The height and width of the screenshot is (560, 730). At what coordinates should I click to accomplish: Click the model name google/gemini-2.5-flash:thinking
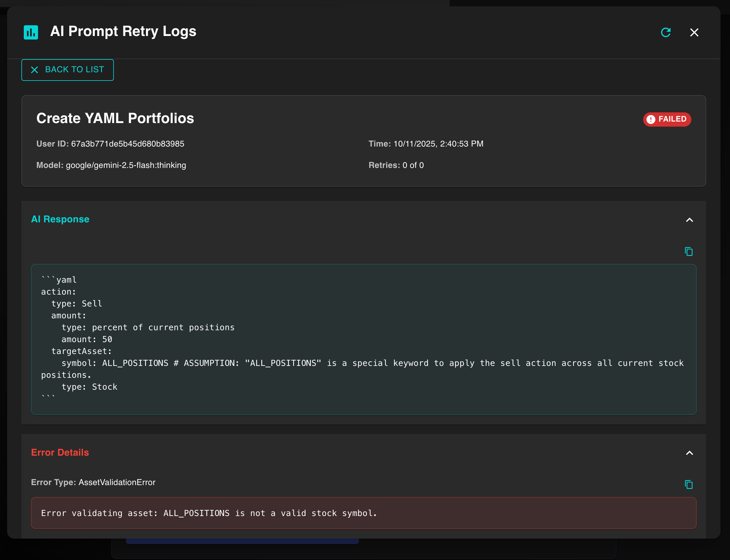(x=126, y=165)
